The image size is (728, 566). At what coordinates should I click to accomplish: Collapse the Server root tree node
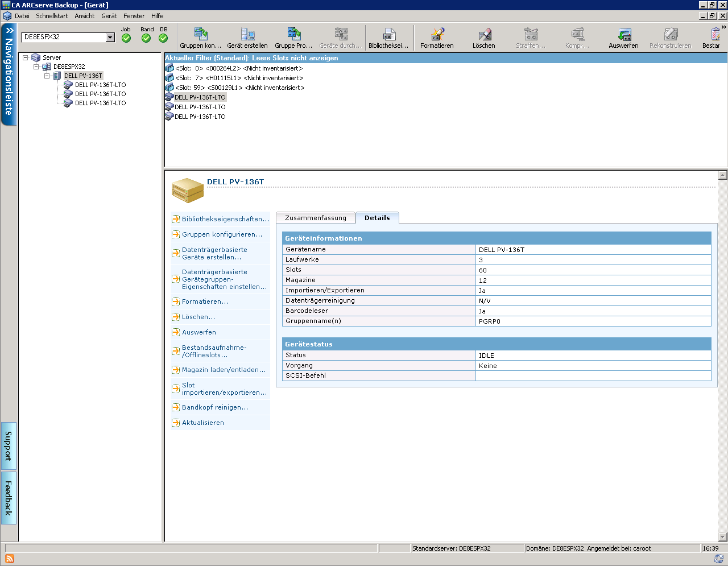pyautogui.click(x=26, y=57)
